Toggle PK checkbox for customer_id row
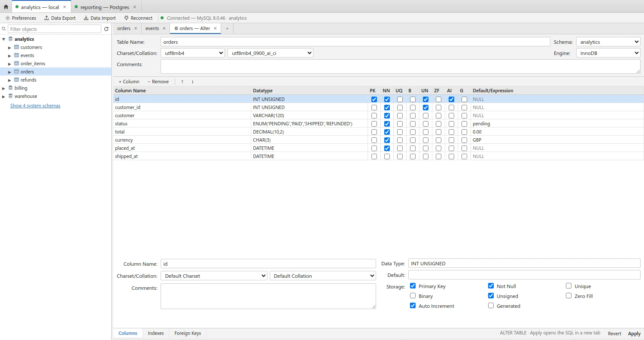The height and width of the screenshot is (340, 644). point(374,107)
